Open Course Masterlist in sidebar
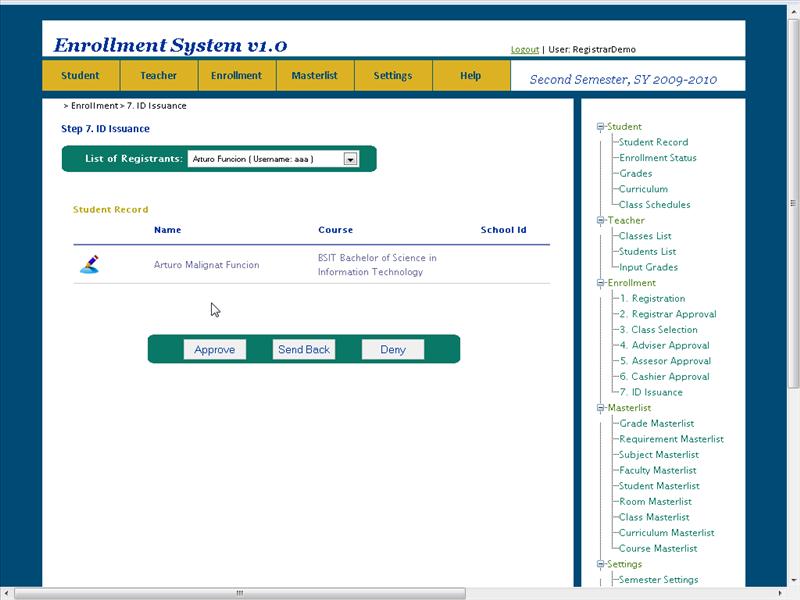800x600 pixels. point(658,548)
